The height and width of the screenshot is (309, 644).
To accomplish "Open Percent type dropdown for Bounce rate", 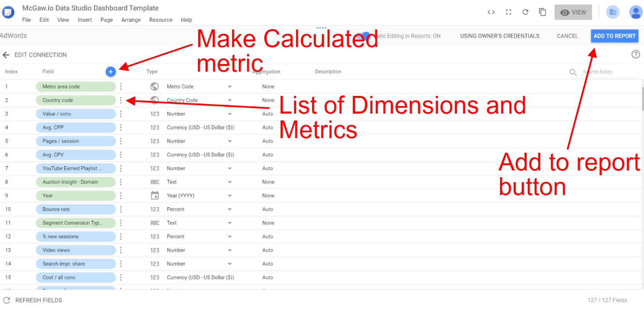I will point(230,209).
